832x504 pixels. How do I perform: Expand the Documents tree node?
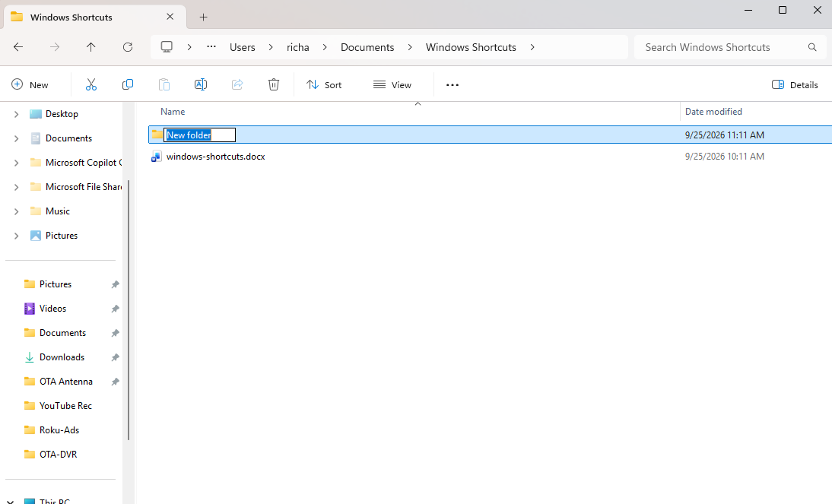(x=17, y=138)
